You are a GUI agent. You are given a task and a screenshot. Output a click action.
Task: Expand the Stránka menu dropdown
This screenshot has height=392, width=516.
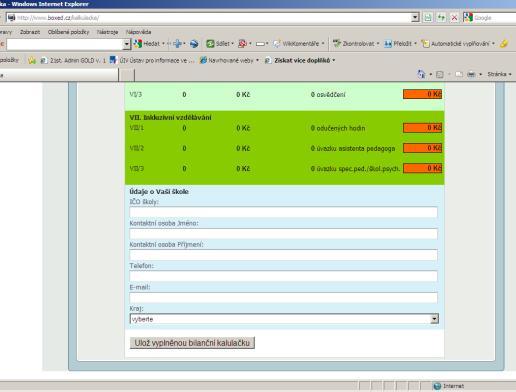pyautogui.click(x=499, y=74)
